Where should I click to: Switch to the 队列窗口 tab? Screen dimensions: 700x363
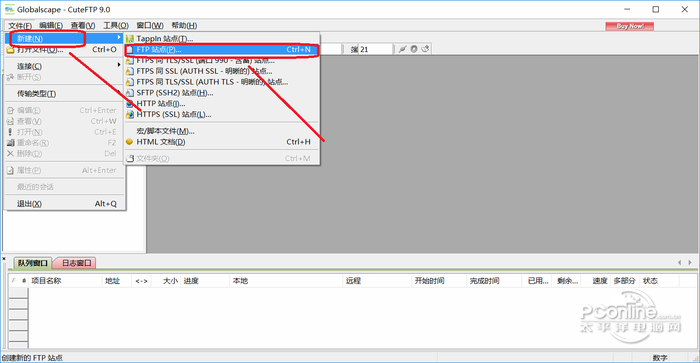tap(33, 263)
